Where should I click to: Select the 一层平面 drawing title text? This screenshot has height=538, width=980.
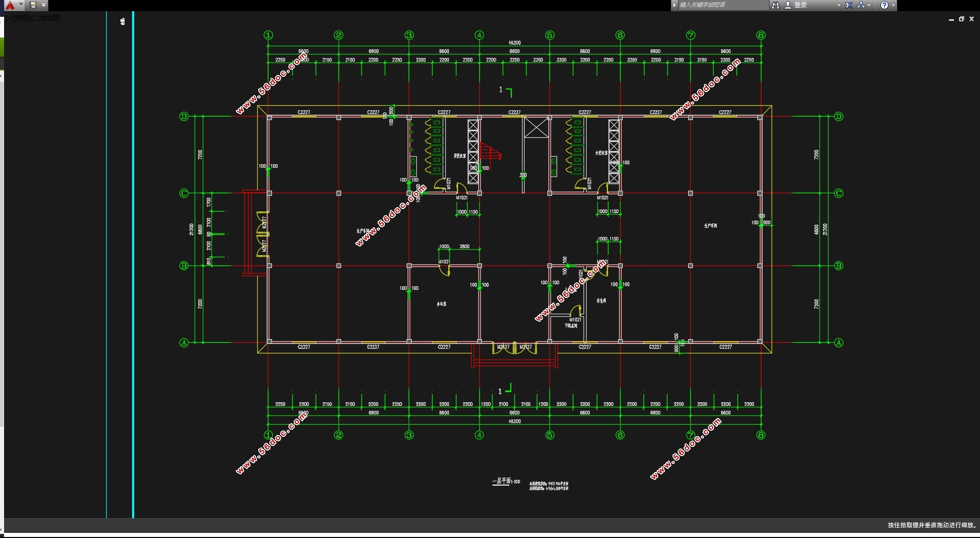click(501, 481)
